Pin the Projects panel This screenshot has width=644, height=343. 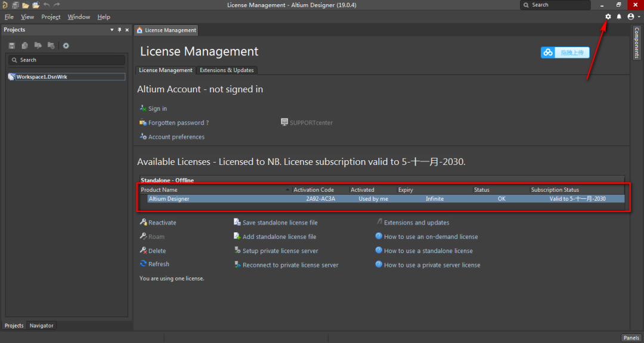(119, 30)
